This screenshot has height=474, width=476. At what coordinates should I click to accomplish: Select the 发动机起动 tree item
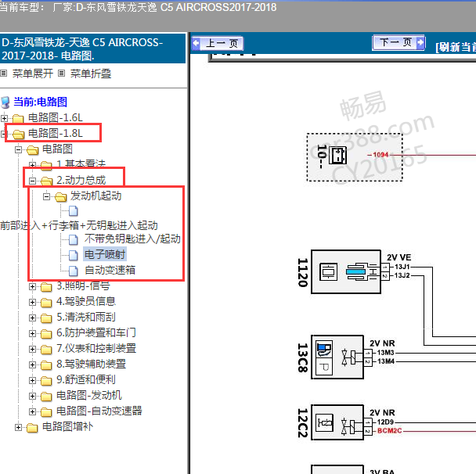(x=96, y=196)
